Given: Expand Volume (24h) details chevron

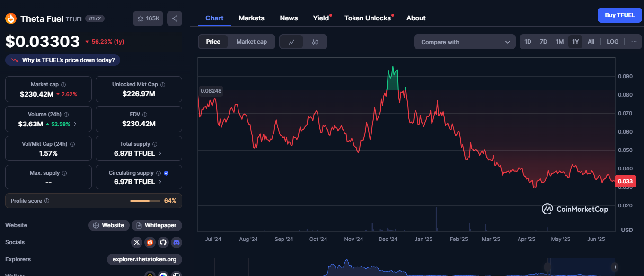Looking at the screenshot, I should tap(75, 124).
